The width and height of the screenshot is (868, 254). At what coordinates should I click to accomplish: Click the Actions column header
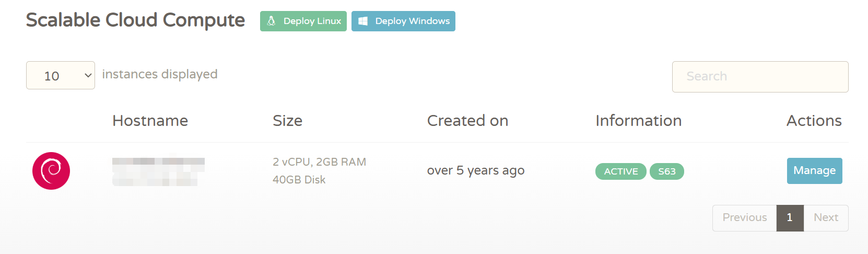pyautogui.click(x=814, y=121)
